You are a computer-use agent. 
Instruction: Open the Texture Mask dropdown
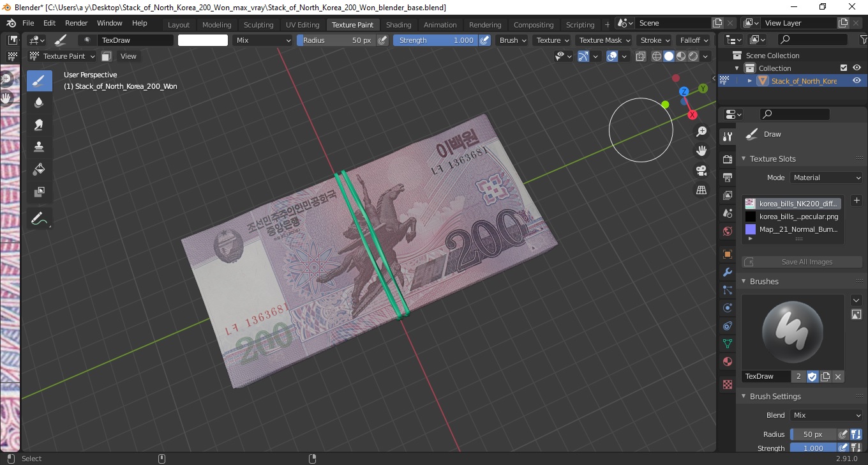604,40
